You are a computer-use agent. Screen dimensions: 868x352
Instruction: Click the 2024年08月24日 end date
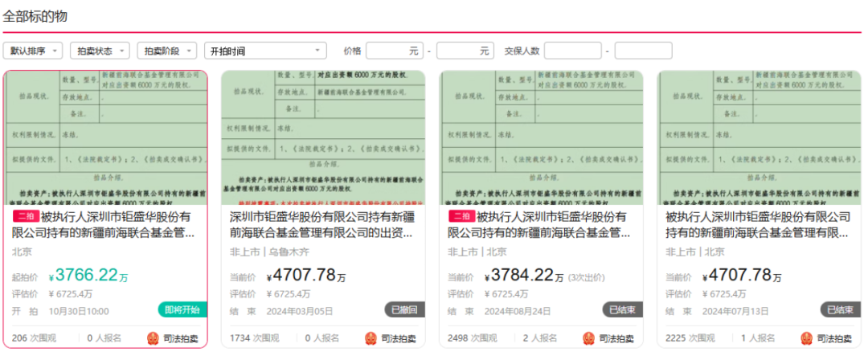click(x=518, y=311)
